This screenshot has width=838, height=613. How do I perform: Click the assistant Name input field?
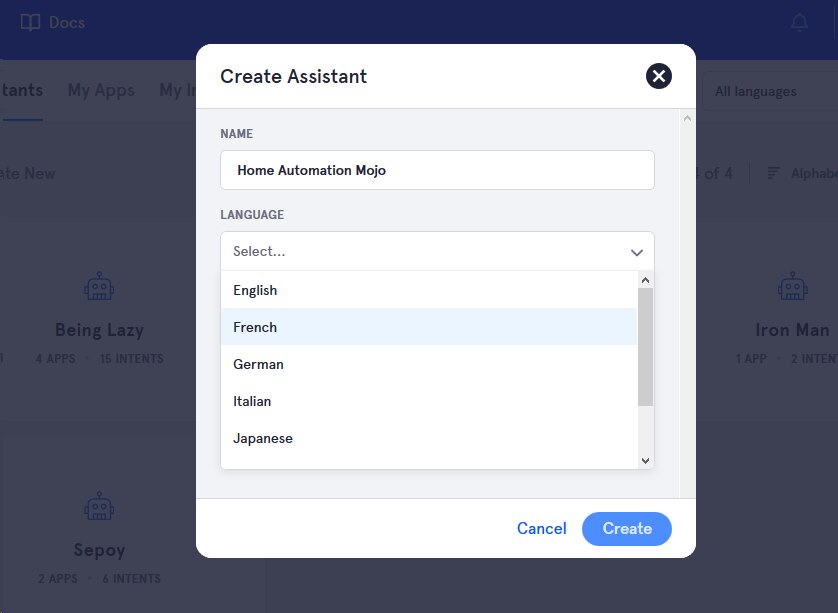437,170
